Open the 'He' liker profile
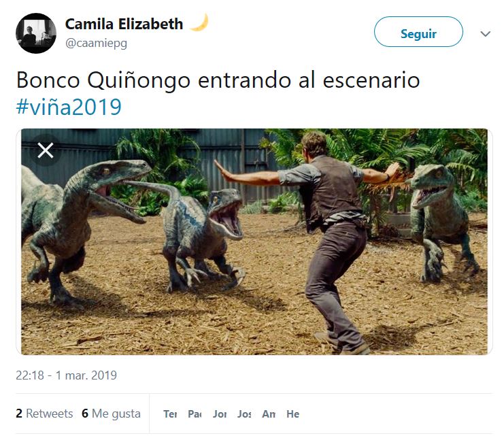Viewport: 504px width, 438px height. point(293,414)
